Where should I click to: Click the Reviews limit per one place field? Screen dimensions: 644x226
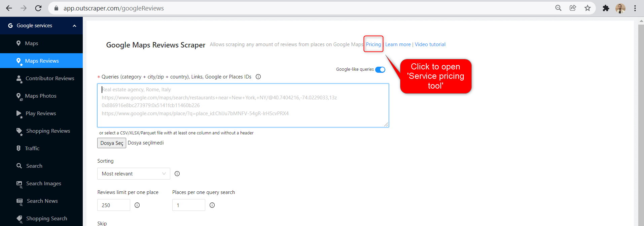(114, 205)
